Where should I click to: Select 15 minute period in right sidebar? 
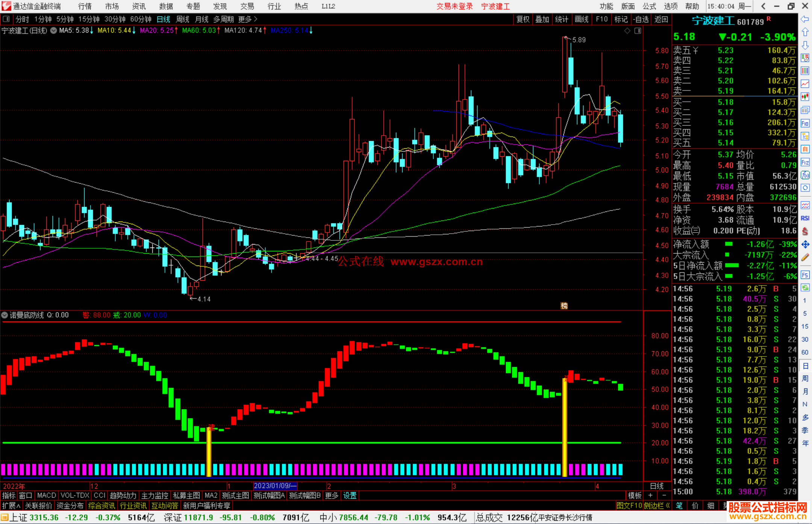805,326
